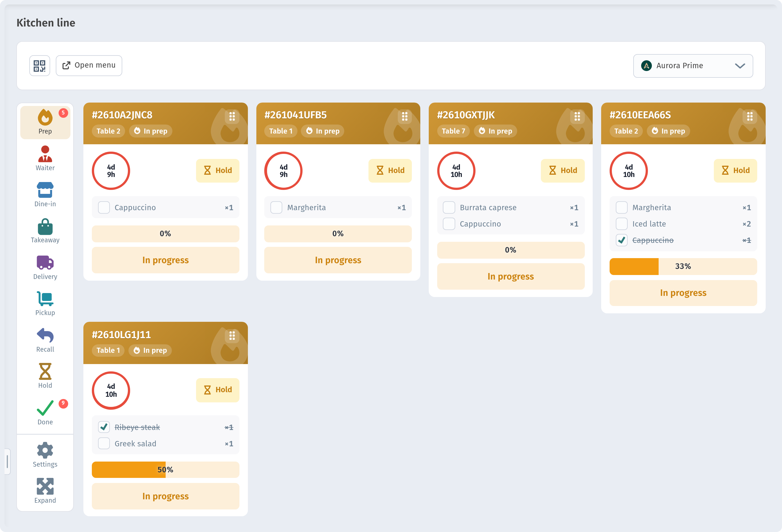The width and height of the screenshot is (782, 532).
Task: Open the grid handle on order #261041UFB5
Action: (x=405, y=116)
